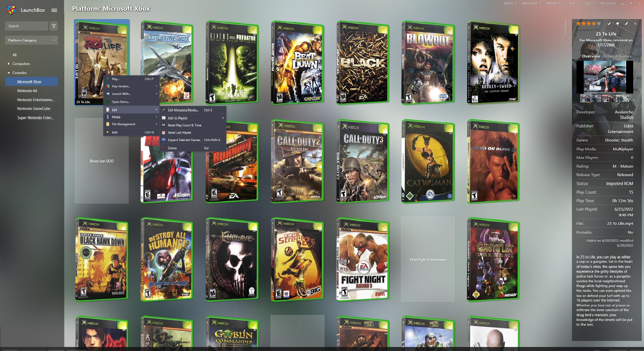The image size is (644, 351).
Task: Toggle favorite heart for 25 To Life
Action: [x=618, y=24]
